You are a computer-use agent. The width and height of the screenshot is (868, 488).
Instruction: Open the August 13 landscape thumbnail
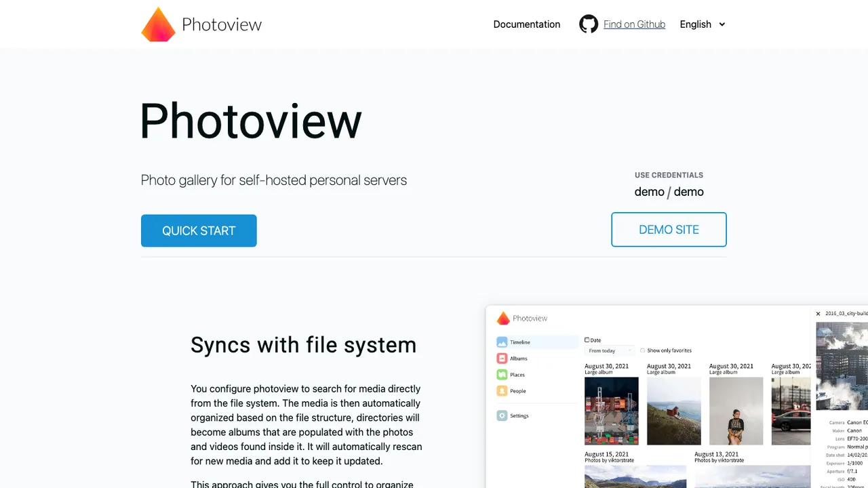752,476
